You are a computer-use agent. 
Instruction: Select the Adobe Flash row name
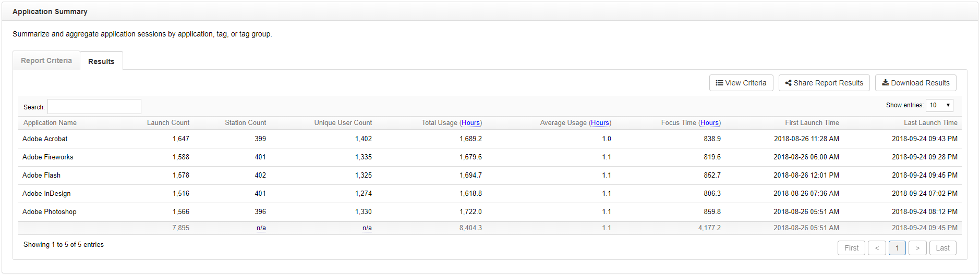41,176
